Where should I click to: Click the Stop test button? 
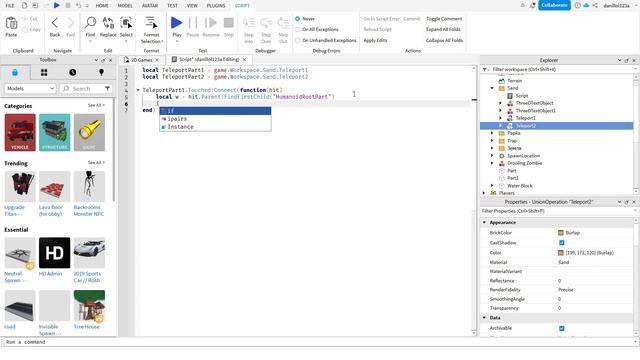tap(229, 23)
